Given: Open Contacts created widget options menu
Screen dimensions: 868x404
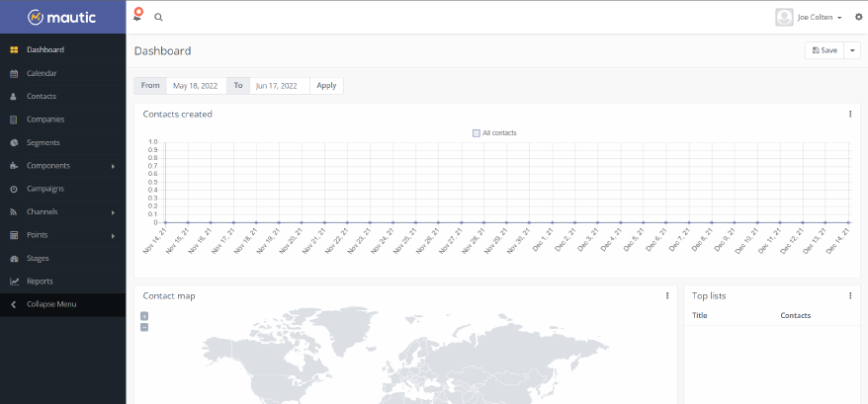Looking at the screenshot, I should [x=850, y=114].
